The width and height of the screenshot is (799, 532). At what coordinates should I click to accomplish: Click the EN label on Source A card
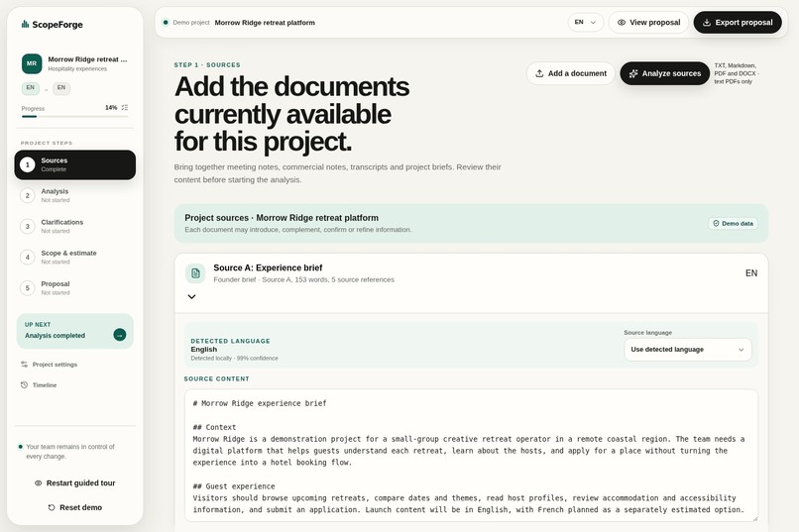point(751,273)
